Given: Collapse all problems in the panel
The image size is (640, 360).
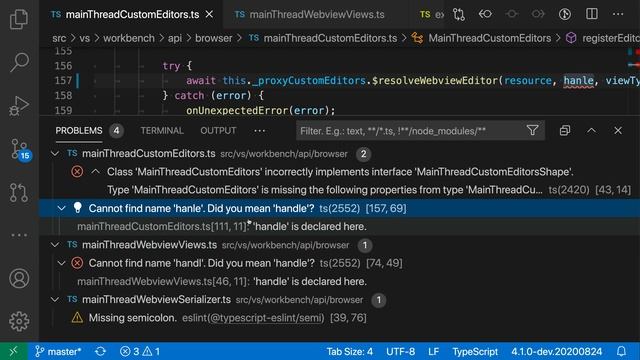Looking at the screenshot, I should pyautogui.click(x=565, y=131).
